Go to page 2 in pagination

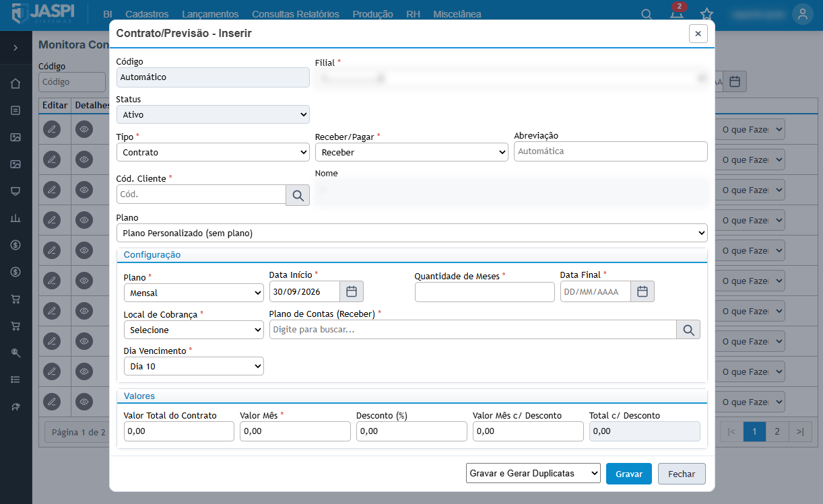[x=777, y=431]
